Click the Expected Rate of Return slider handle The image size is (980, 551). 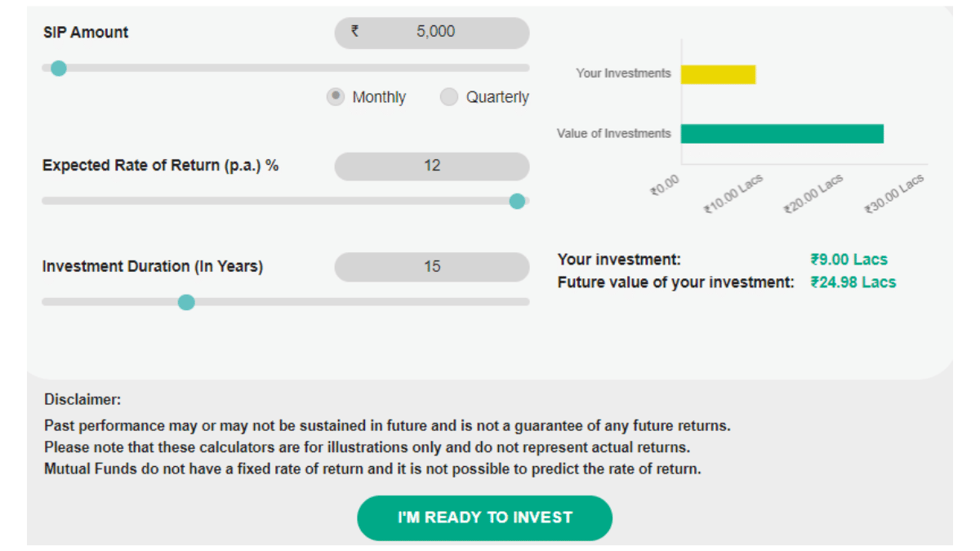coord(517,201)
